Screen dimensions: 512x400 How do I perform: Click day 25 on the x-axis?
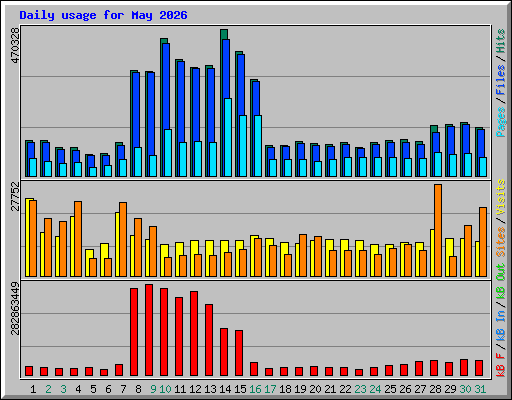(x=390, y=389)
